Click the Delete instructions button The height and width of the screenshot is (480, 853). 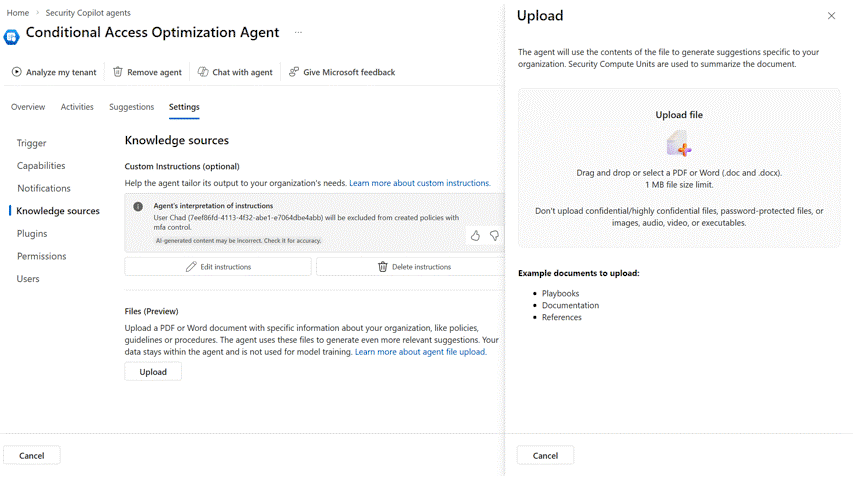click(412, 267)
